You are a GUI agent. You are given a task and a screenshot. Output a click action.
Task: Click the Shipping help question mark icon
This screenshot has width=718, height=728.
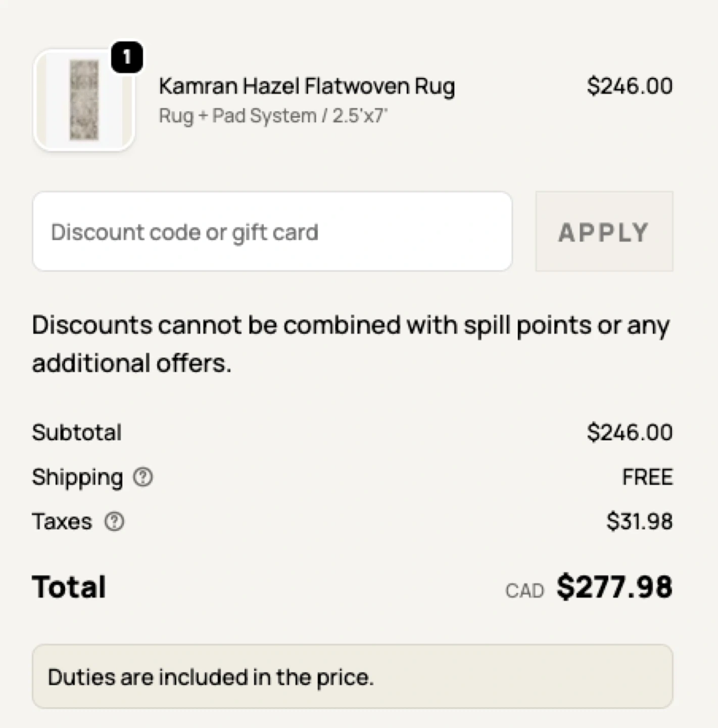pos(143,477)
